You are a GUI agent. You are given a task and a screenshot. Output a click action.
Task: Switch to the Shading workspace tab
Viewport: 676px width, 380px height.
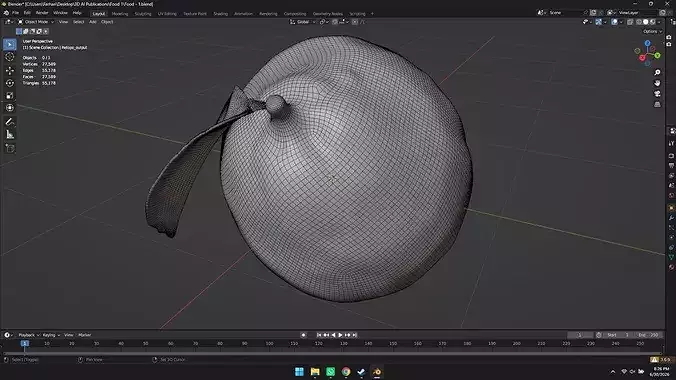pos(220,14)
